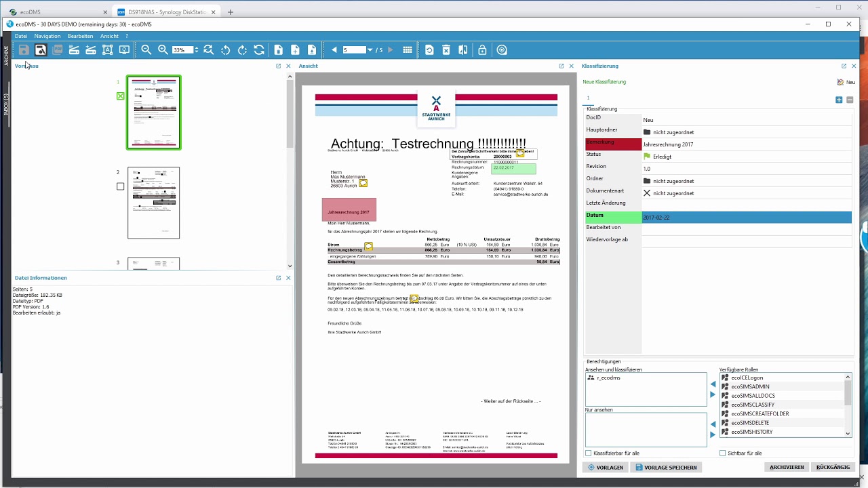
Task: Undock the Klassifizierung panel
Action: [844, 66]
